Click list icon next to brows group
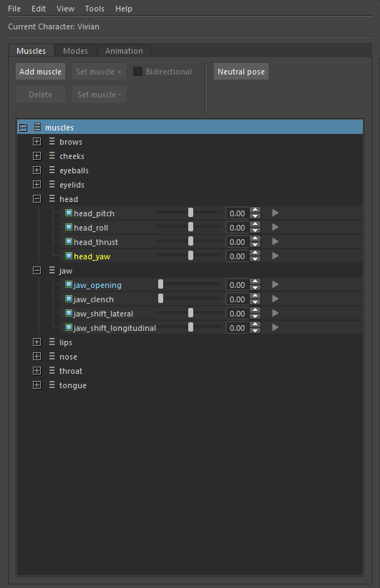 (x=52, y=141)
